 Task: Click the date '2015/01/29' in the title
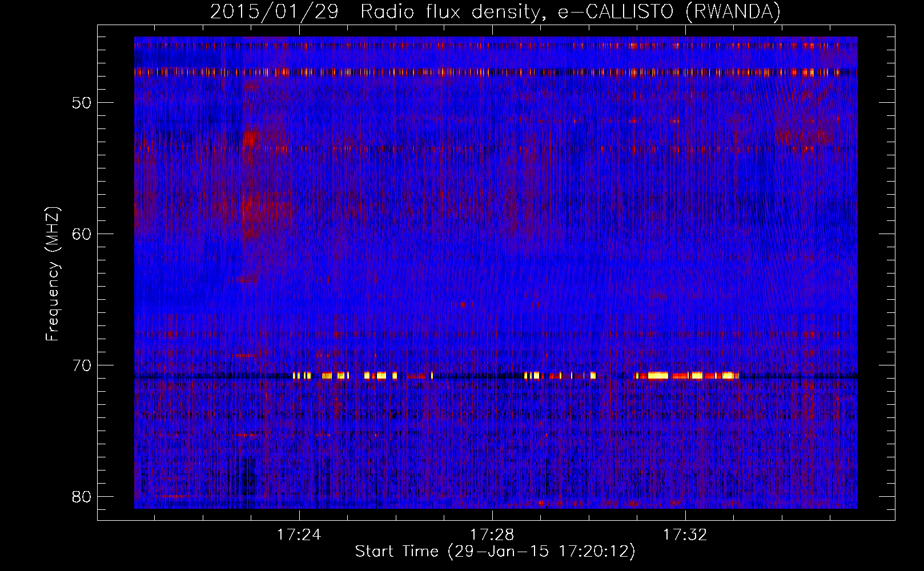tap(274, 12)
